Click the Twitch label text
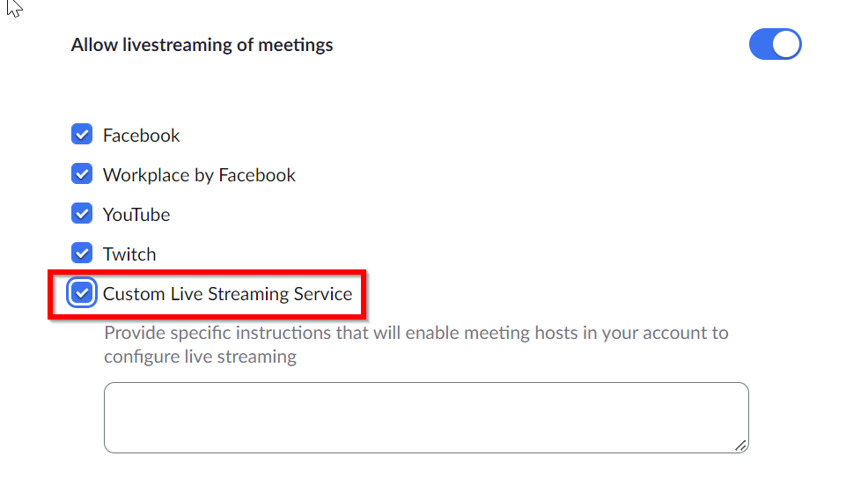 pos(129,254)
